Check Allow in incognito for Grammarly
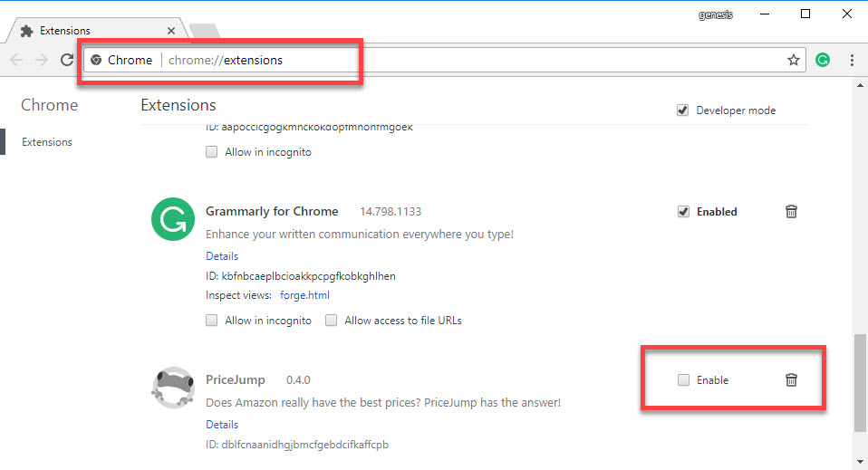Image resolution: width=868 pixels, height=470 pixels. (x=211, y=320)
